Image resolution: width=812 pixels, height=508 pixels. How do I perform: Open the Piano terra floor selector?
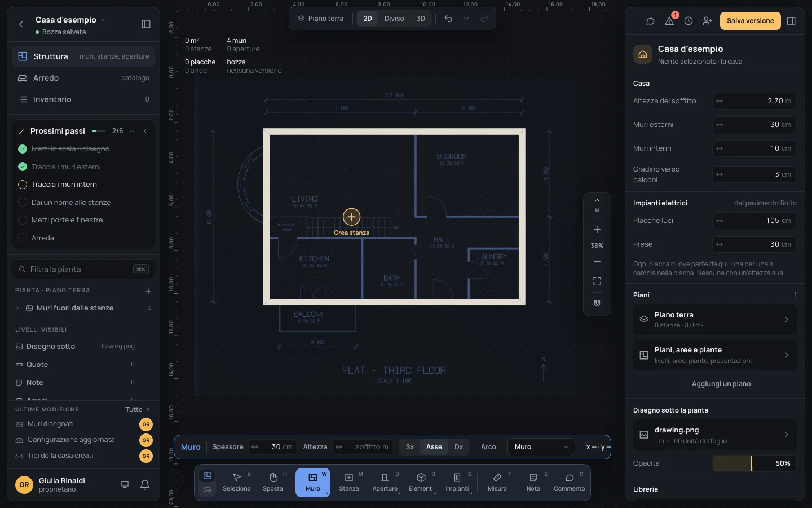point(321,19)
